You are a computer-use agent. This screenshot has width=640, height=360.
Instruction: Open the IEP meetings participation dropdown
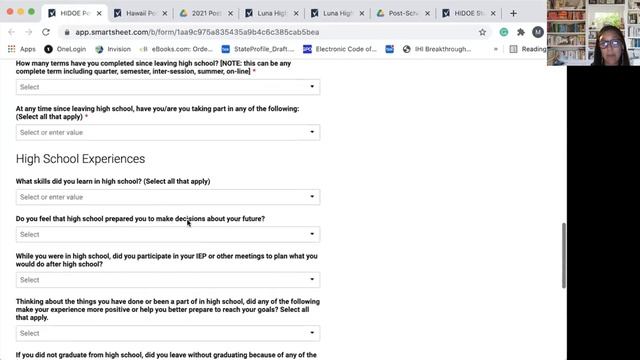168,280
